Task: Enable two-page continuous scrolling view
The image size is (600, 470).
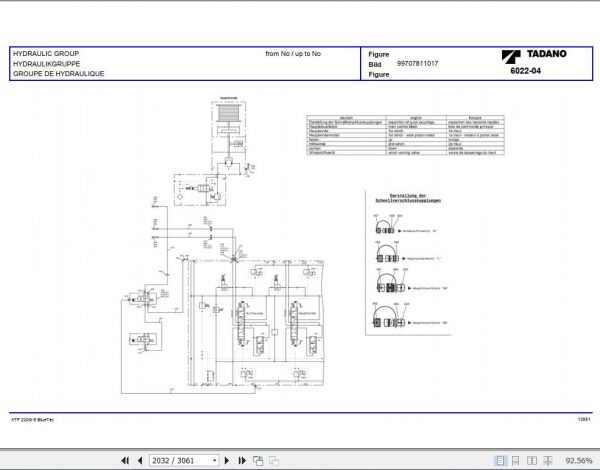Action: (x=548, y=460)
